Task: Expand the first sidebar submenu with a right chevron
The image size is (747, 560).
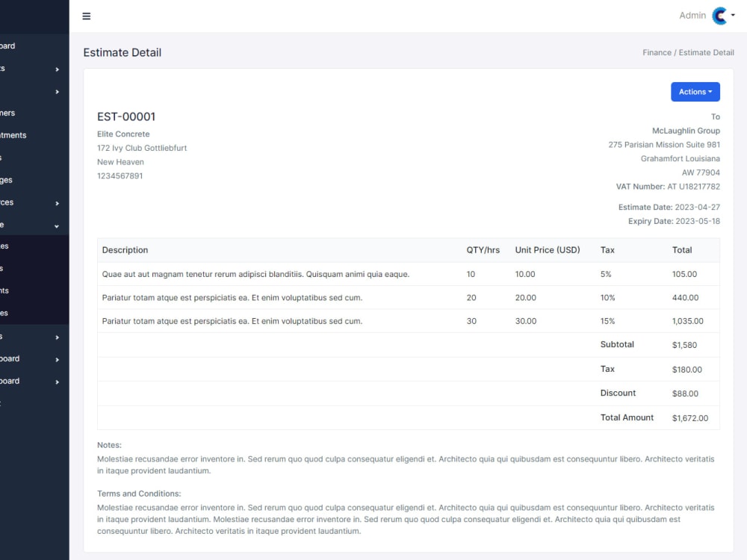Action: (x=30, y=68)
